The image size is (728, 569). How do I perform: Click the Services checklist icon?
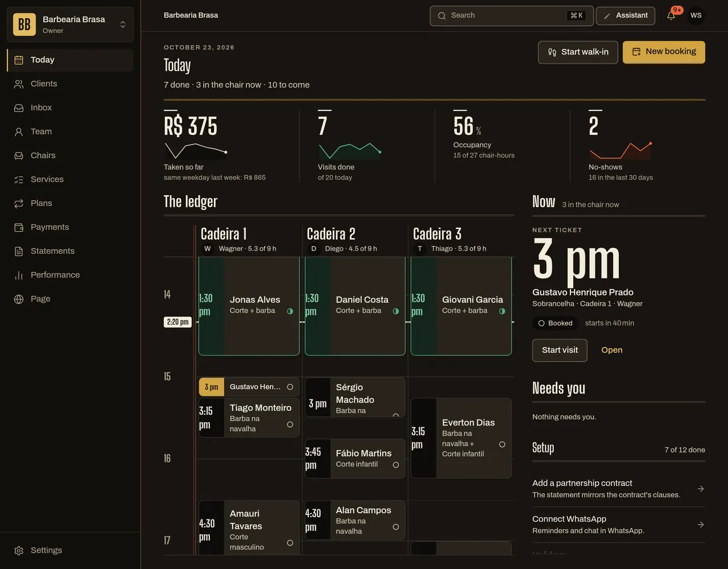19,179
